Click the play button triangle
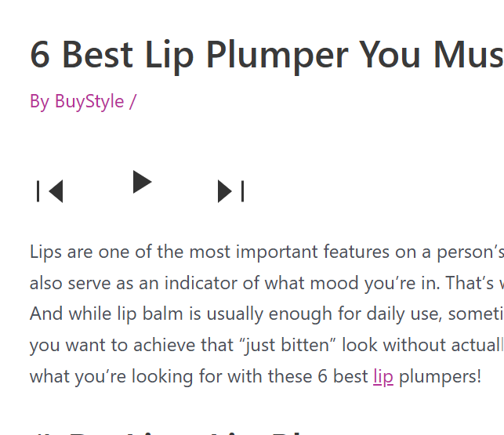Viewport: 504px width, 435px height. (142, 182)
